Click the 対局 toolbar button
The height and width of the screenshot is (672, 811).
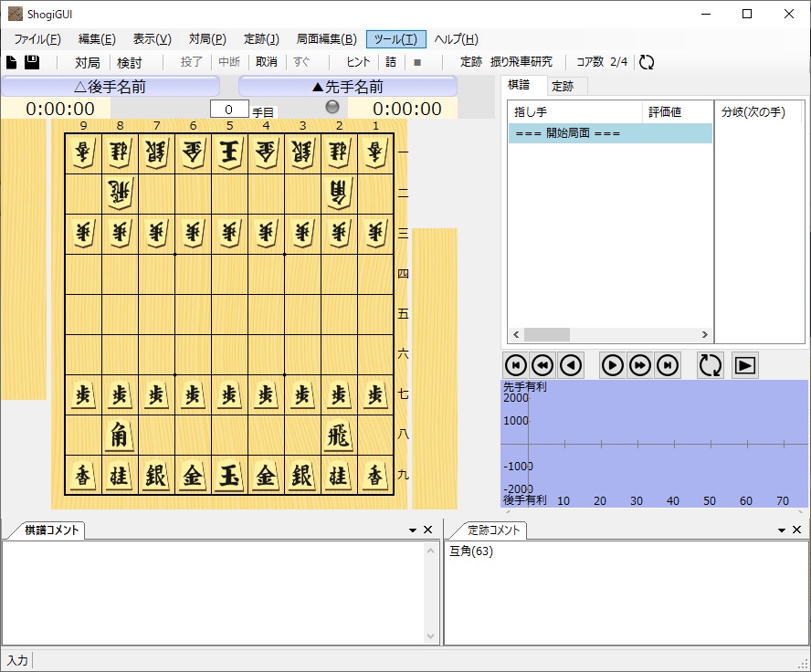87,63
